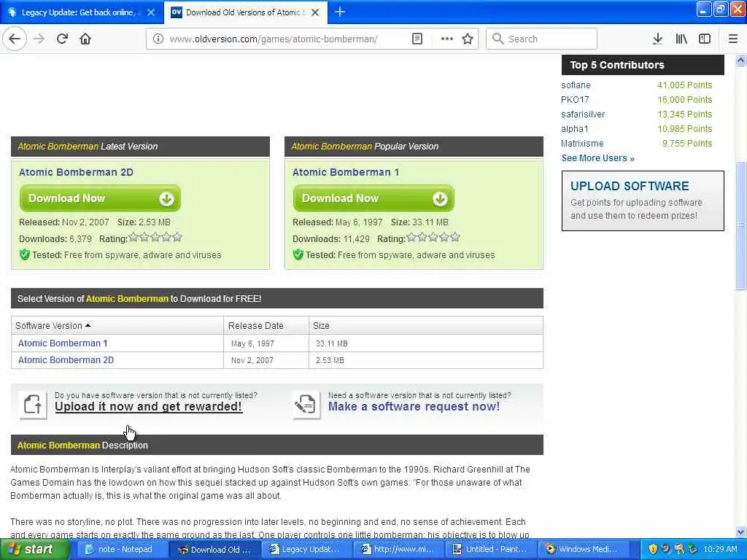This screenshot has width=747, height=560.
Task: Open the library icon
Action: pyautogui.click(x=681, y=39)
